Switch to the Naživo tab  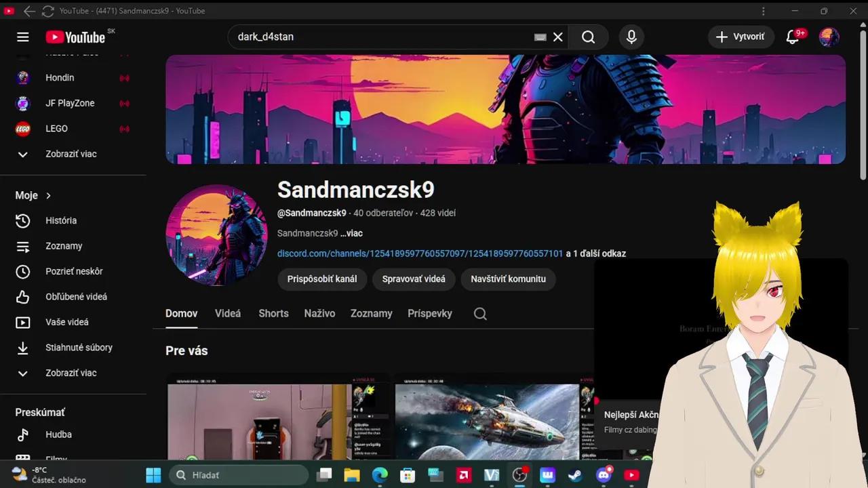tap(319, 314)
